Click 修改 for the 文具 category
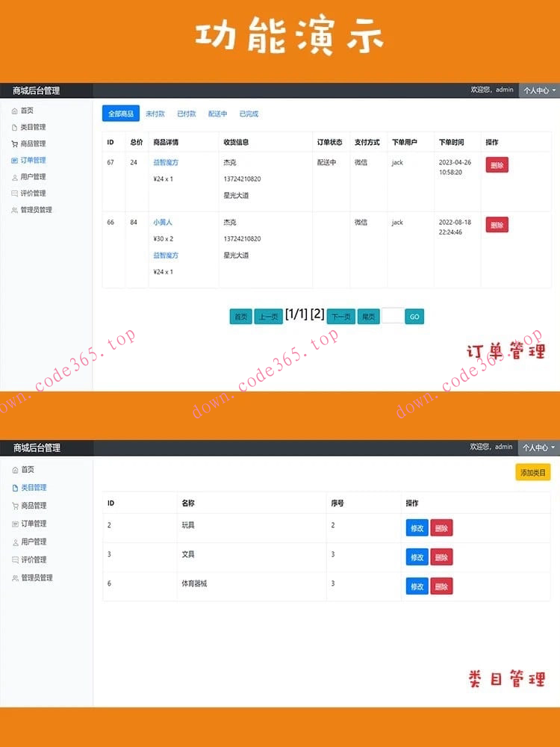 tap(417, 557)
